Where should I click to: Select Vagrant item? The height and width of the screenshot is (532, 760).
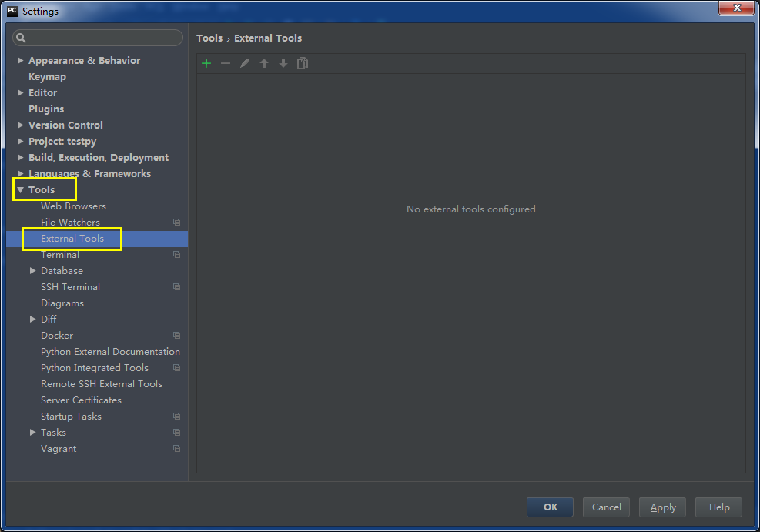59,449
